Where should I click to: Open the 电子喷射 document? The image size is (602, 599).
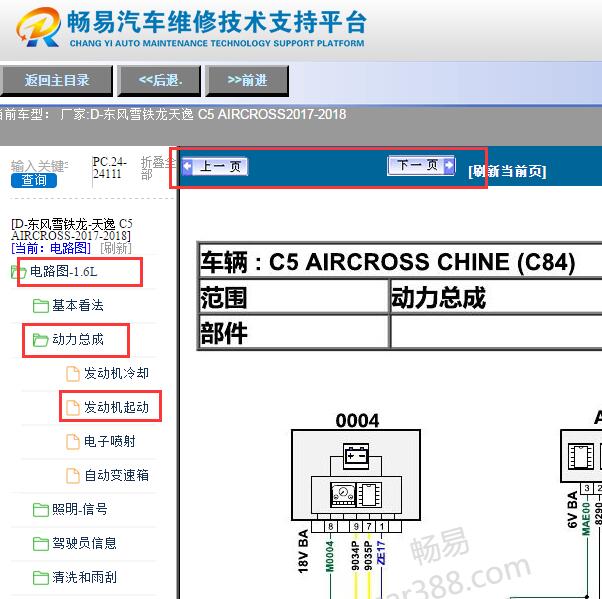tap(110, 441)
